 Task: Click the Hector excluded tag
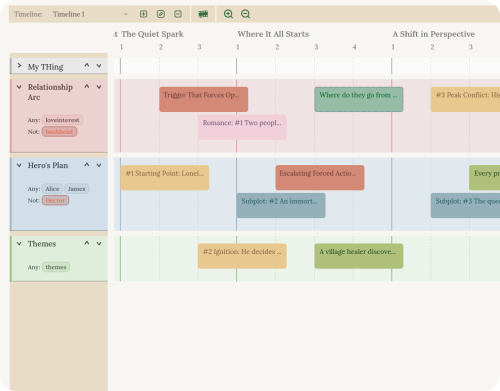(x=55, y=200)
